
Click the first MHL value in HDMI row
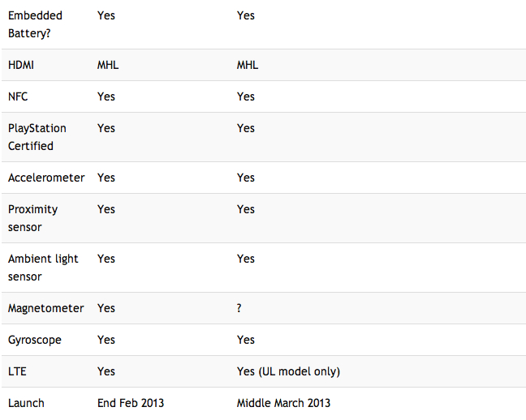(108, 65)
